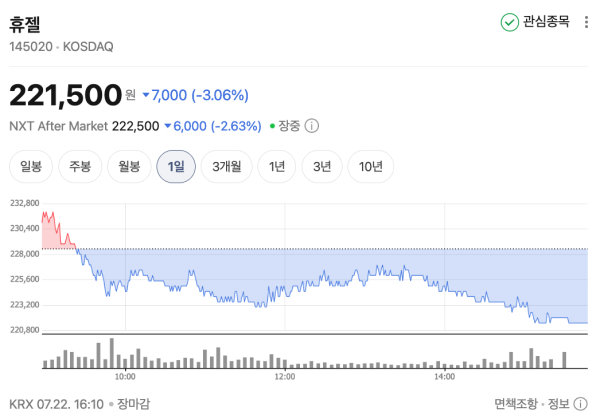Open the 면책조항 disclaimer link

coord(516,404)
